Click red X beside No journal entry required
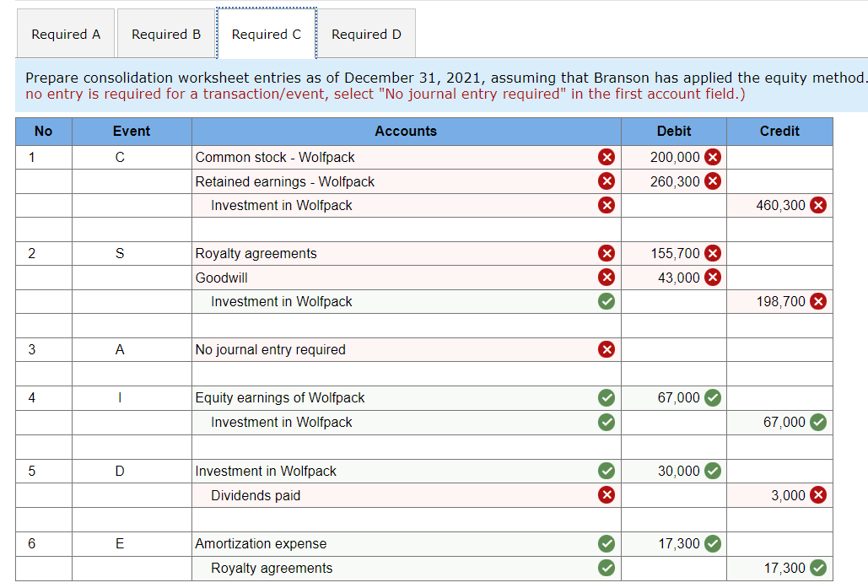This screenshot has height=588, width=868. 607,349
